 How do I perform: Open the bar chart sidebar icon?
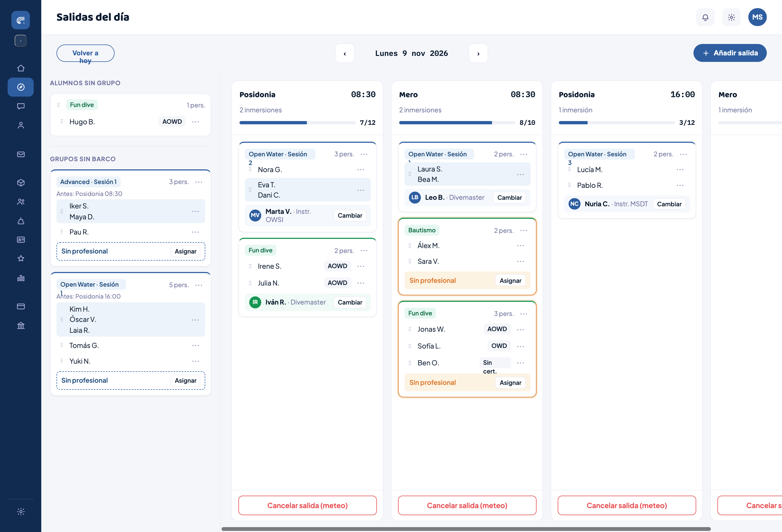click(x=21, y=278)
